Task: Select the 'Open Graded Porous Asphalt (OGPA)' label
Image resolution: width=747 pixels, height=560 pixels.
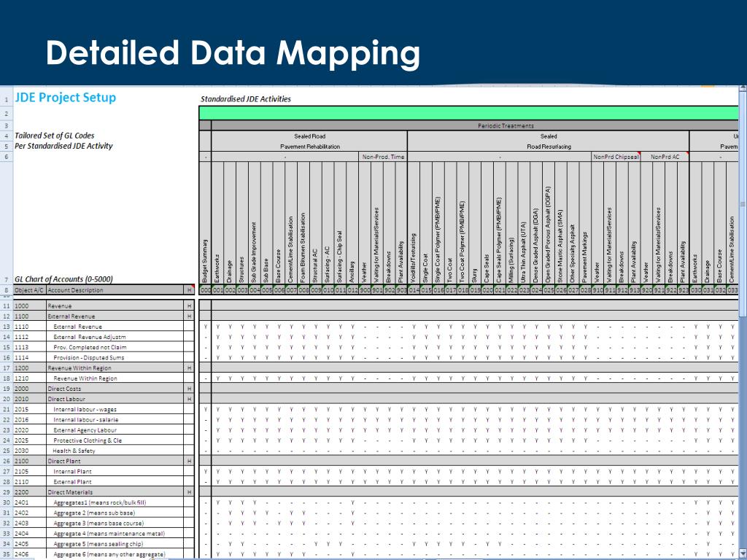Action: (548, 235)
